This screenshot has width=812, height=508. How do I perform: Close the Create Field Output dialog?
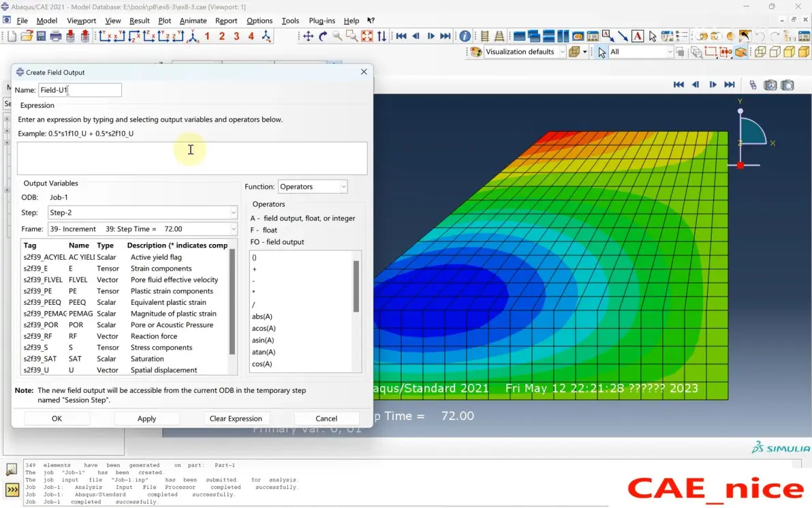click(364, 72)
